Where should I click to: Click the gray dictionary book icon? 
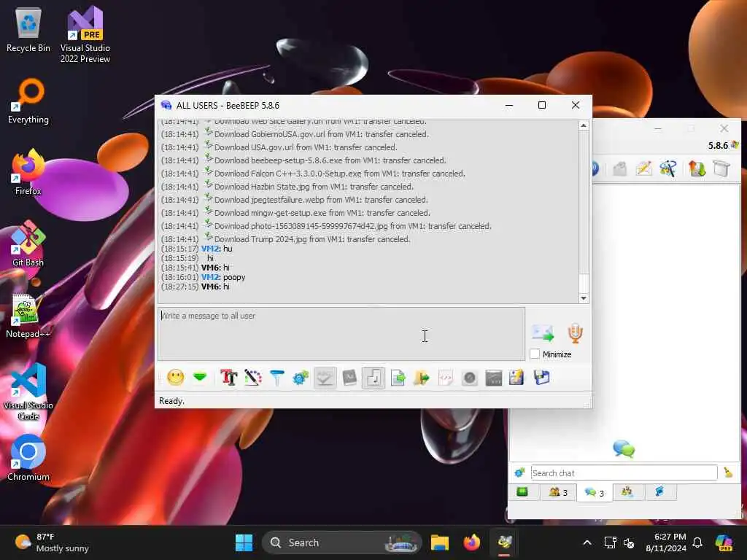pos(349,378)
